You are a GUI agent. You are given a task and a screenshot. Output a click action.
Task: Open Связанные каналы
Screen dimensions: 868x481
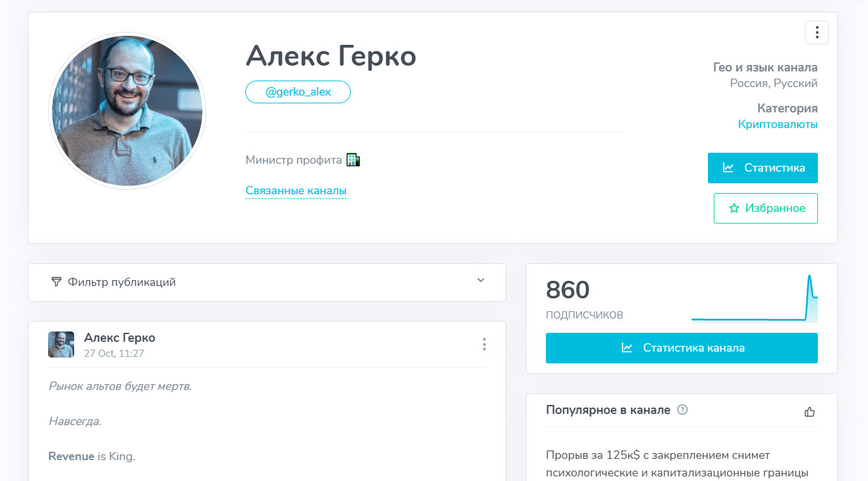(296, 190)
